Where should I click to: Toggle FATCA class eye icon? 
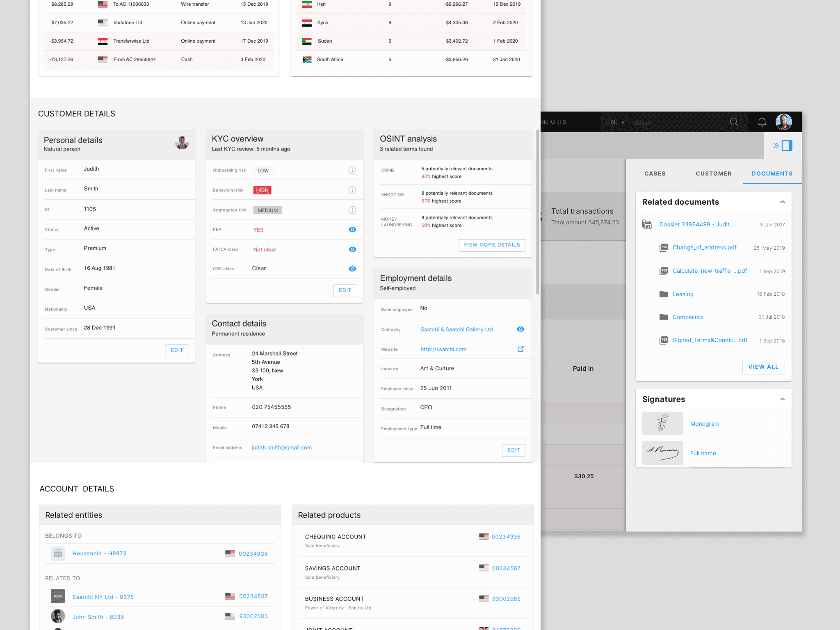(x=352, y=249)
